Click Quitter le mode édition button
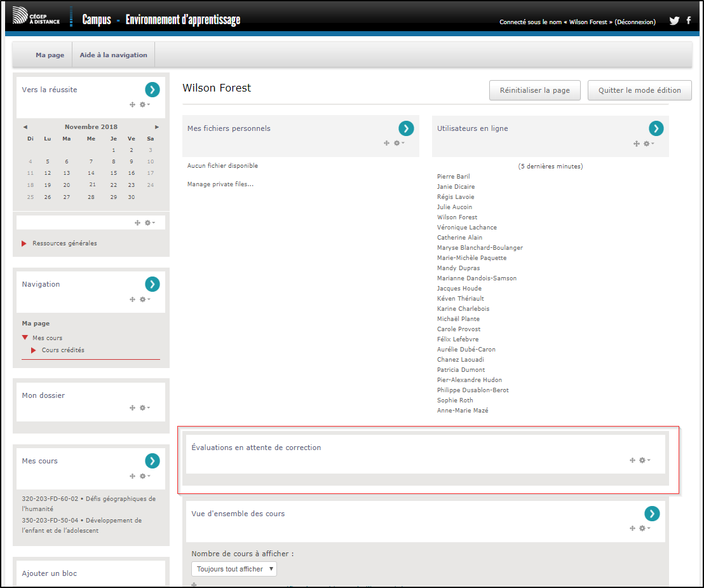This screenshot has height=588, width=704. [x=639, y=90]
